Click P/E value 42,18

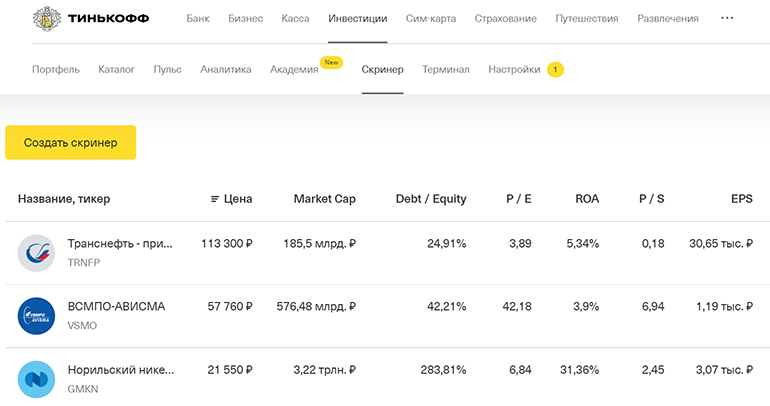point(517,306)
